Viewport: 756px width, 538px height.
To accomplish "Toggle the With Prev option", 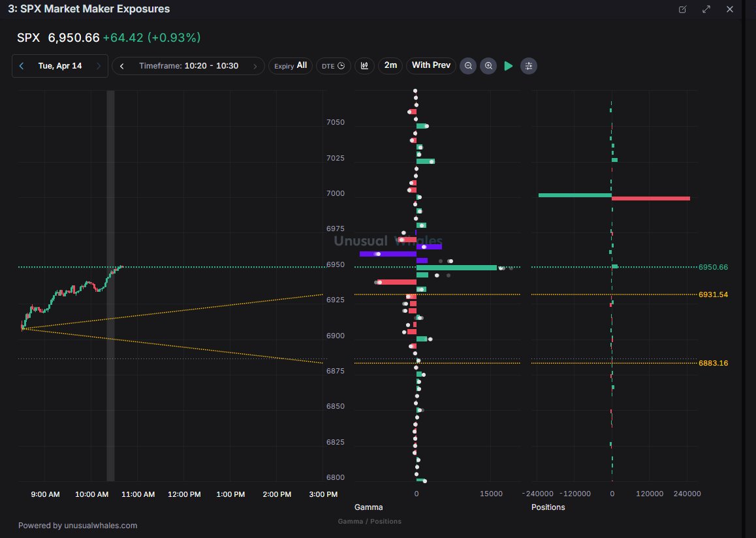I will point(431,65).
